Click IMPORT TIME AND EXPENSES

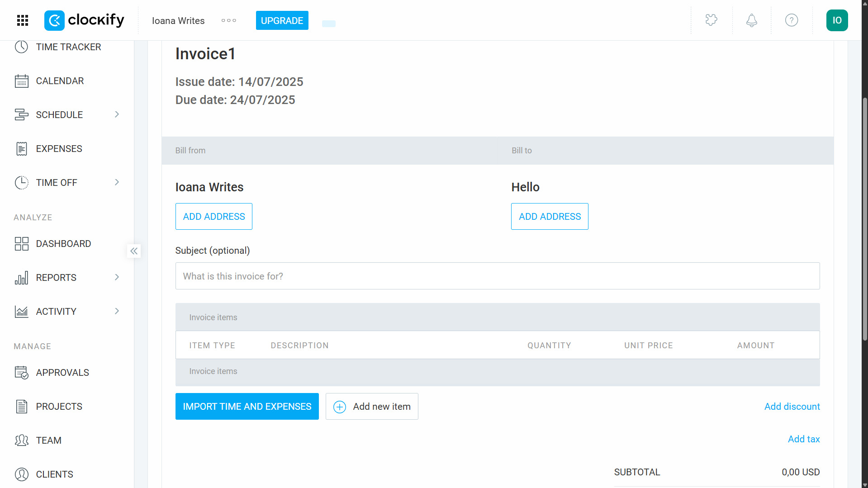pyautogui.click(x=247, y=406)
